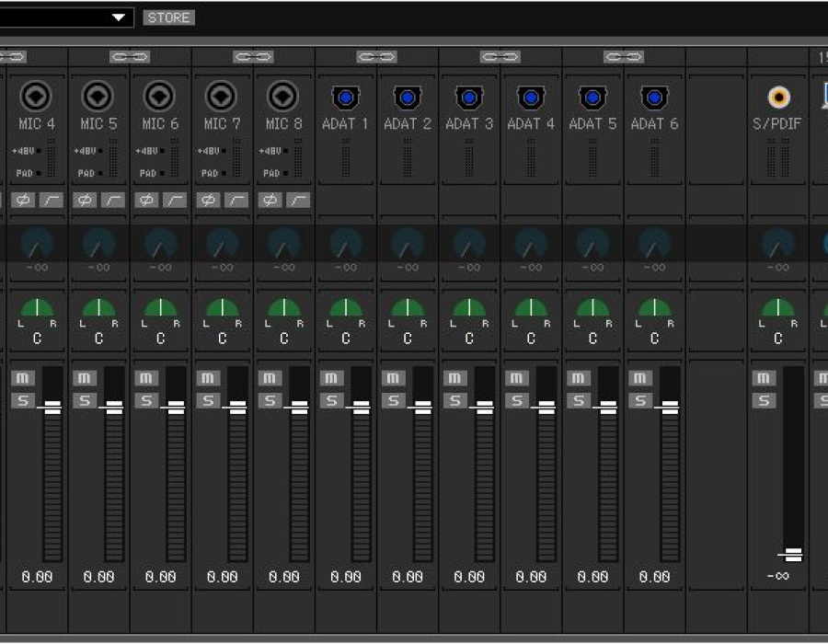Image resolution: width=828 pixels, height=644 pixels.
Task: Enable high-pass filter on MIC 6
Action: point(175,200)
